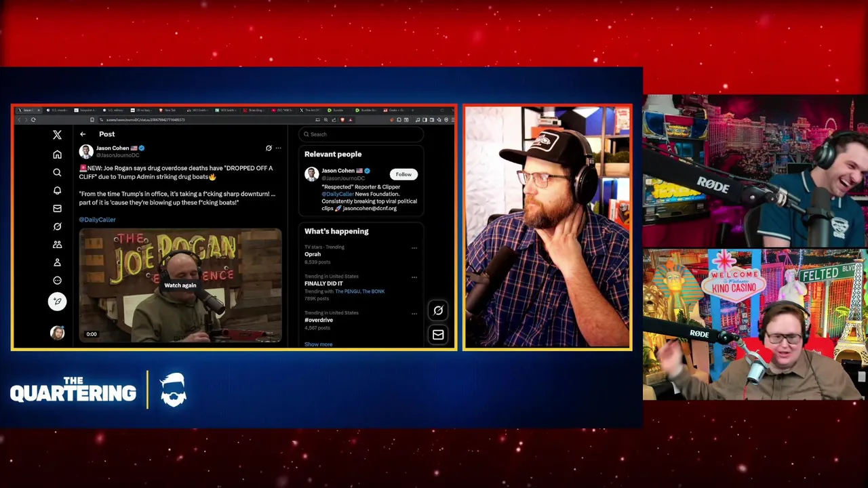The width and height of the screenshot is (868, 488).
Task: Click Jason Cohen's post author avatar
Action: (85, 151)
